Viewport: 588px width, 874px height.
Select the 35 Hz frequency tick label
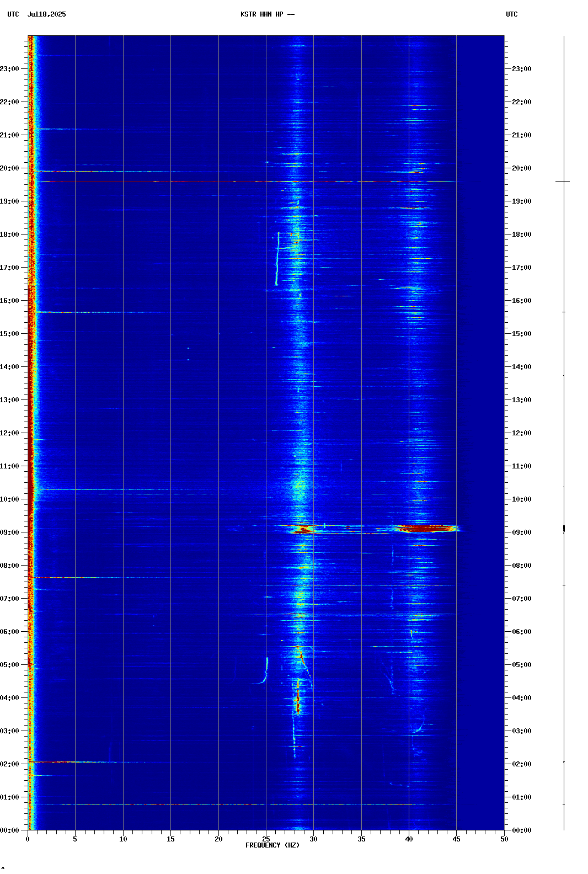[361, 839]
